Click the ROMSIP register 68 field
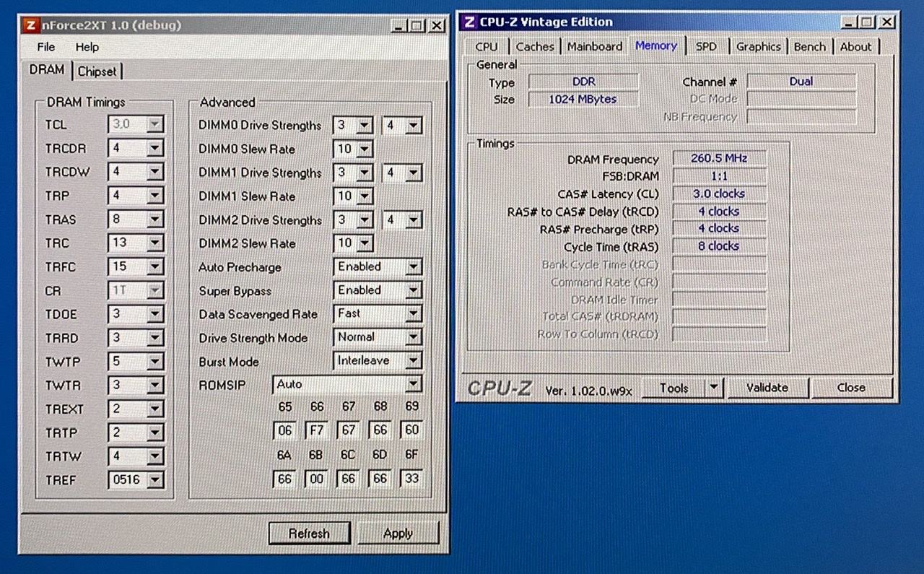 point(380,430)
